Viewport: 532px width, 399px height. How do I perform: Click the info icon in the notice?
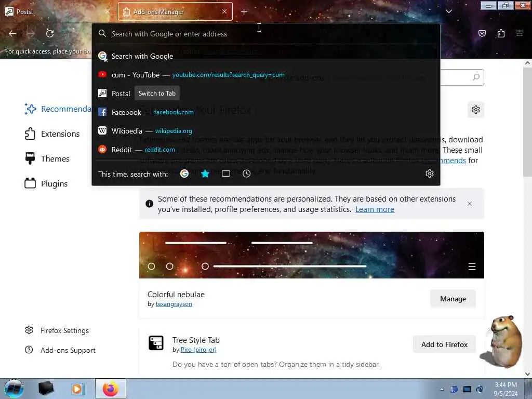(x=149, y=204)
